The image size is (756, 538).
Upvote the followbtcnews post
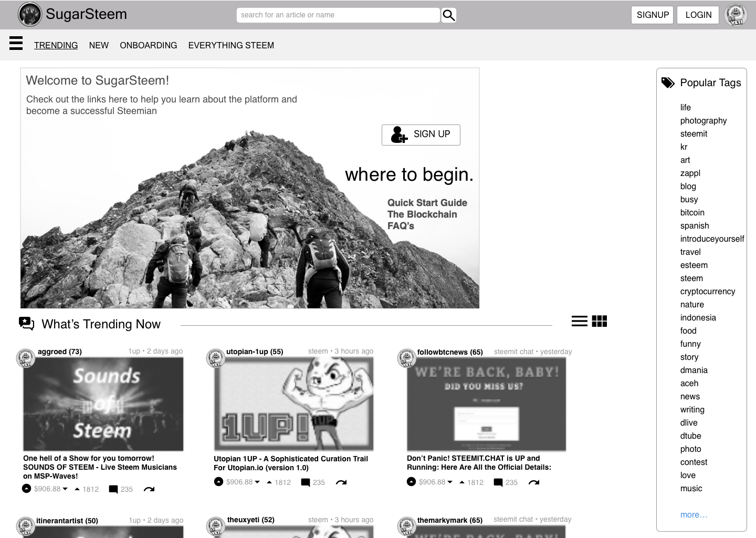click(x=412, y=482)
